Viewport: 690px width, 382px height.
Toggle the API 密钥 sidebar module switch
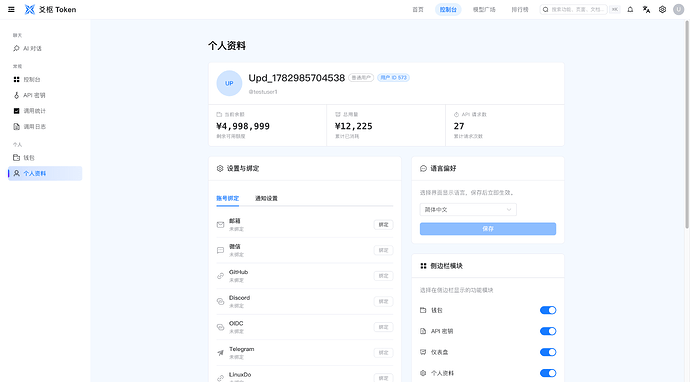548,331
